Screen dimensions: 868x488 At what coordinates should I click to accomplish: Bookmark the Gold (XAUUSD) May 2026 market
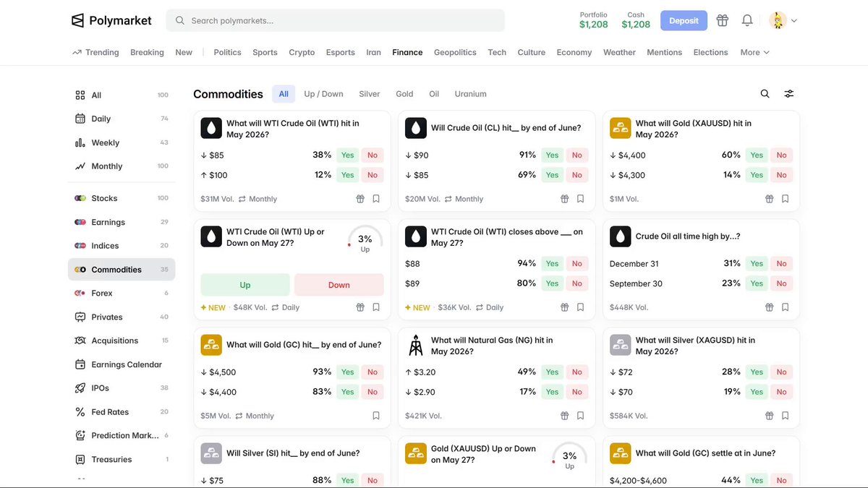785,199
